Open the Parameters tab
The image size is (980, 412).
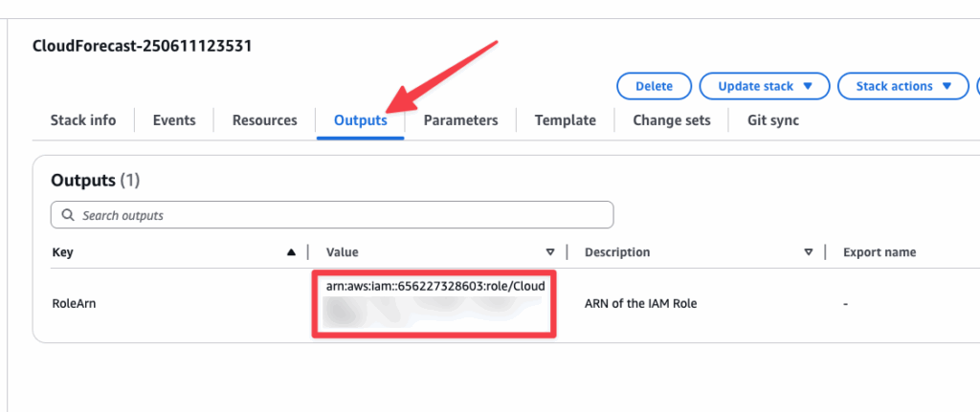(x=460, y=120)
